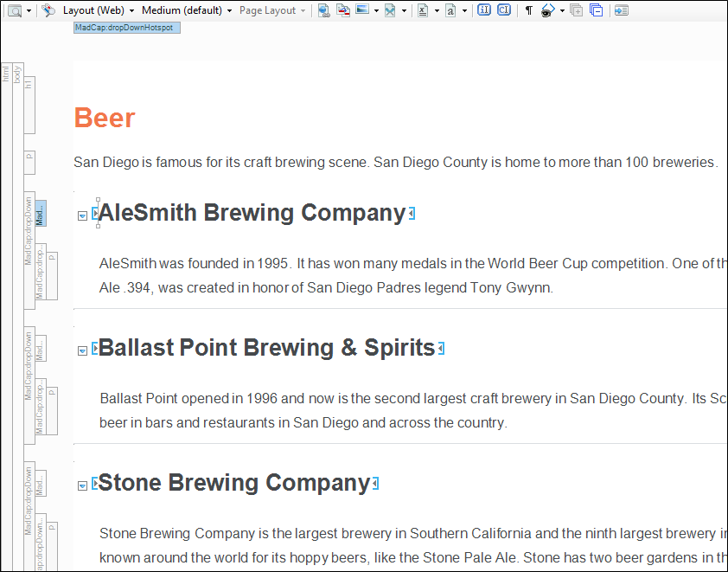Image resolution: width=728 pixels, height=572 pixels.
Task: Open the show tags dropdown arrow
Action: (x=562, y=11)
